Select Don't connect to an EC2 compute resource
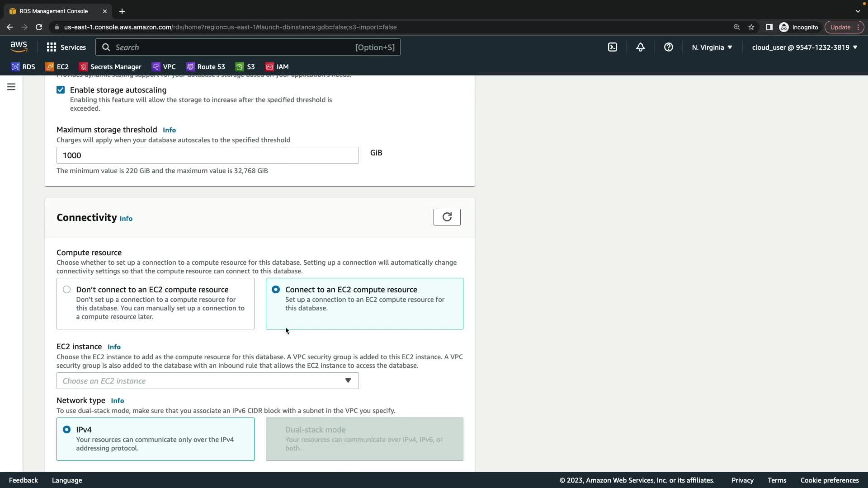The width and height of the screenshot is (868, 488). point(67,290)
